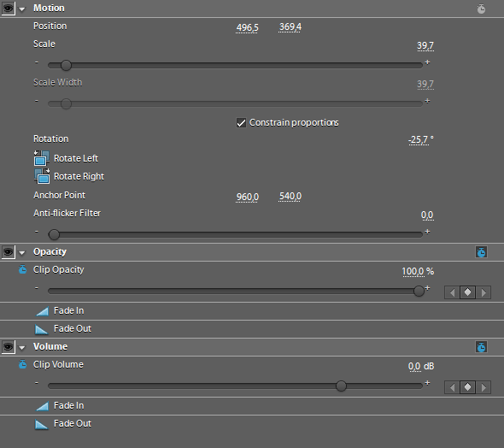The height and width of the screenshot is (448, 504).
Task: Click Volume Fade Out ramp icon
Action: click(x=42, y=424)
